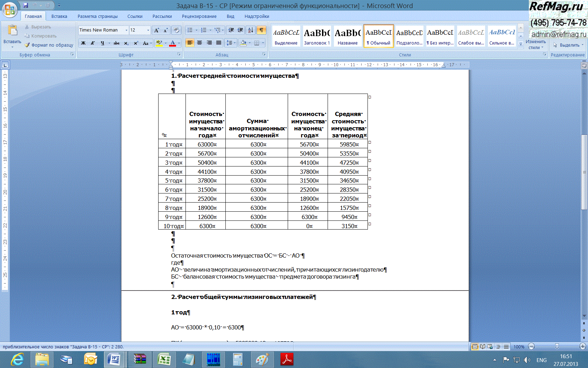The height and width of the screenshot is (368, 588).
Task: Click the Grow Font icon
Action: click(156, 30)
